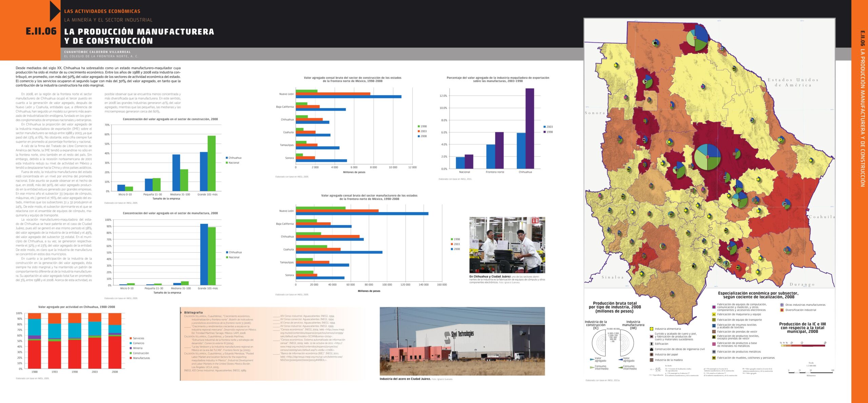The height and width of the screenshot is (403, 868).
Task: Click the Grande 101-más Chihuahua manufactura bar
Action: click(204, 254)
